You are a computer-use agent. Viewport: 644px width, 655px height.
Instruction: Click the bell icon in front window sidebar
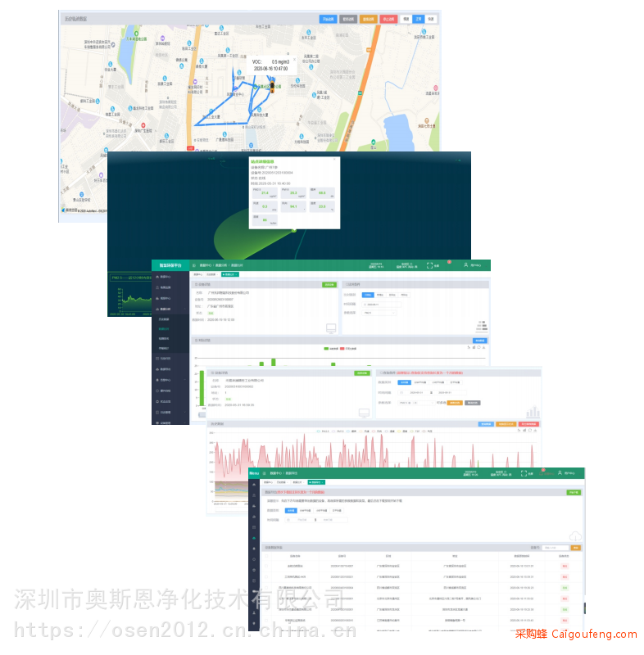tap(254, 549)
